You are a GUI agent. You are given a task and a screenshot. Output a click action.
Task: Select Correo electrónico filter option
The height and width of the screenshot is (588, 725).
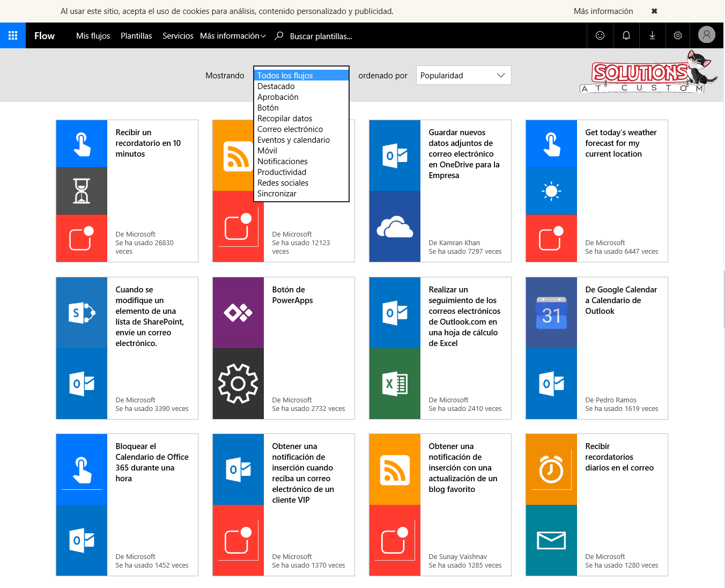301,129
